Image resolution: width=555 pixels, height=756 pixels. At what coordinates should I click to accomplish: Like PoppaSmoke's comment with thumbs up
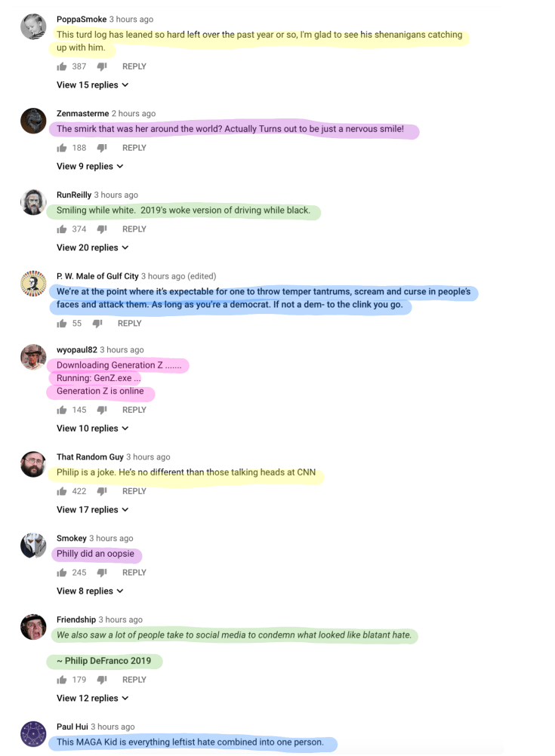tap(62, 66)
